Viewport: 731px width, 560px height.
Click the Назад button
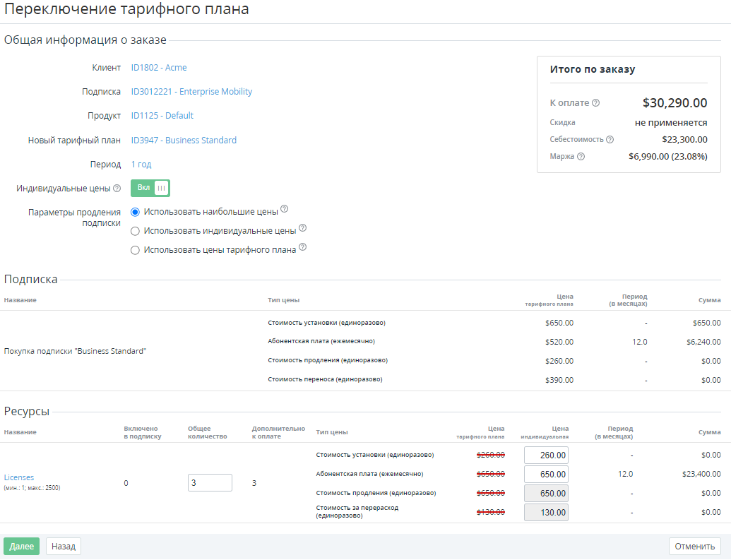click(x=64, y=547)
